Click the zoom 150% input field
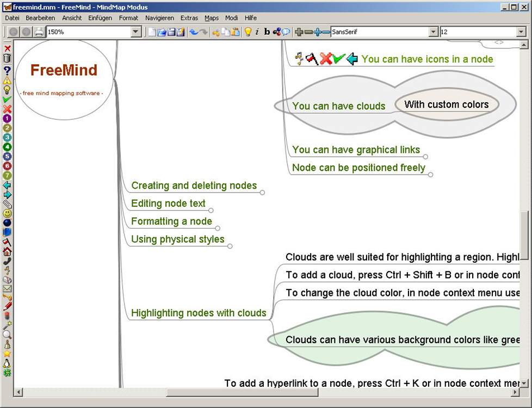Image resolution: width=532 pixels, height=408 pixels. point(89,32)
